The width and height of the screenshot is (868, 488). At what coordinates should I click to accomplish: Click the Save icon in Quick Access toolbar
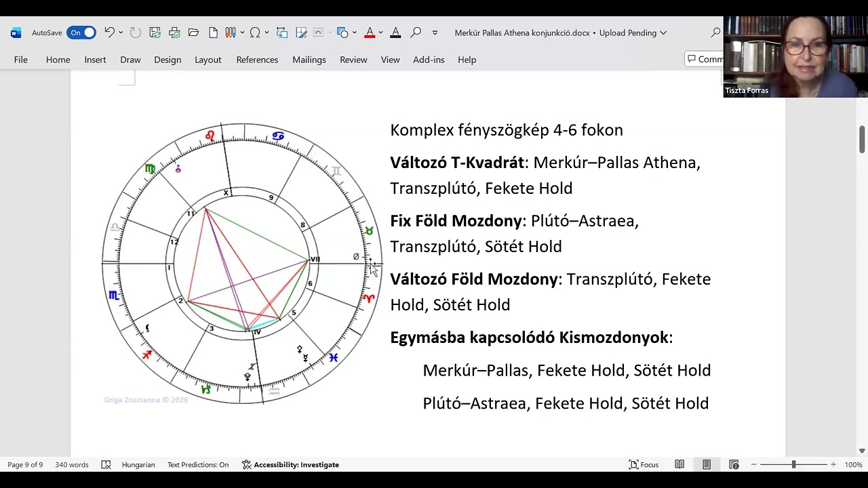pos(155,33)
